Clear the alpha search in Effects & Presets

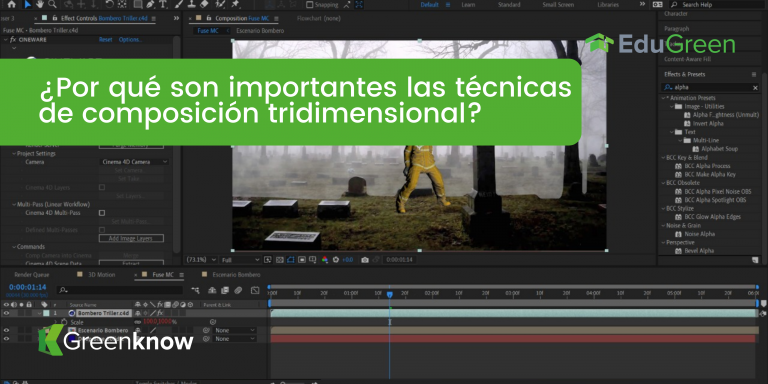[755, 88]
